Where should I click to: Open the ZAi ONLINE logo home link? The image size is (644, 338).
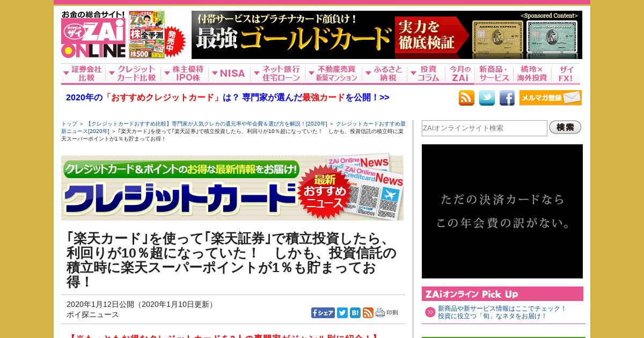pyautogui.click(x=93, y=34)
